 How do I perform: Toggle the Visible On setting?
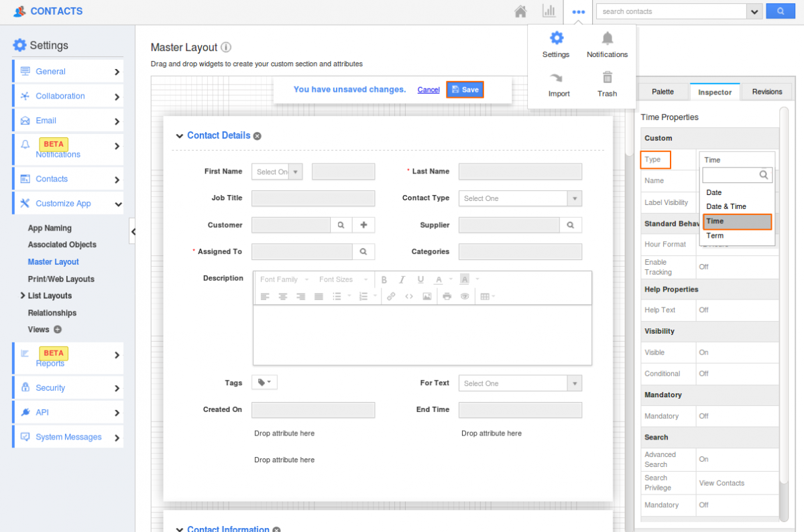pyautogui.click(x=704, y=352)
